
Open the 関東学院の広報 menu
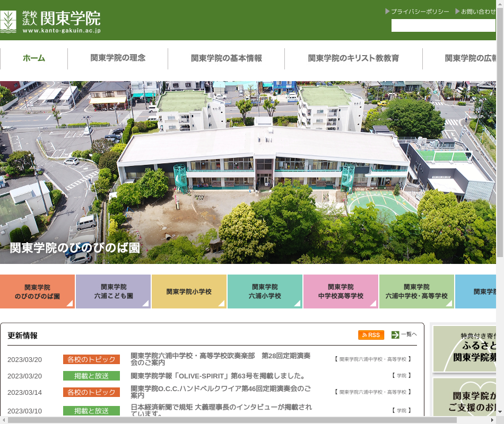tap(470, 58)
